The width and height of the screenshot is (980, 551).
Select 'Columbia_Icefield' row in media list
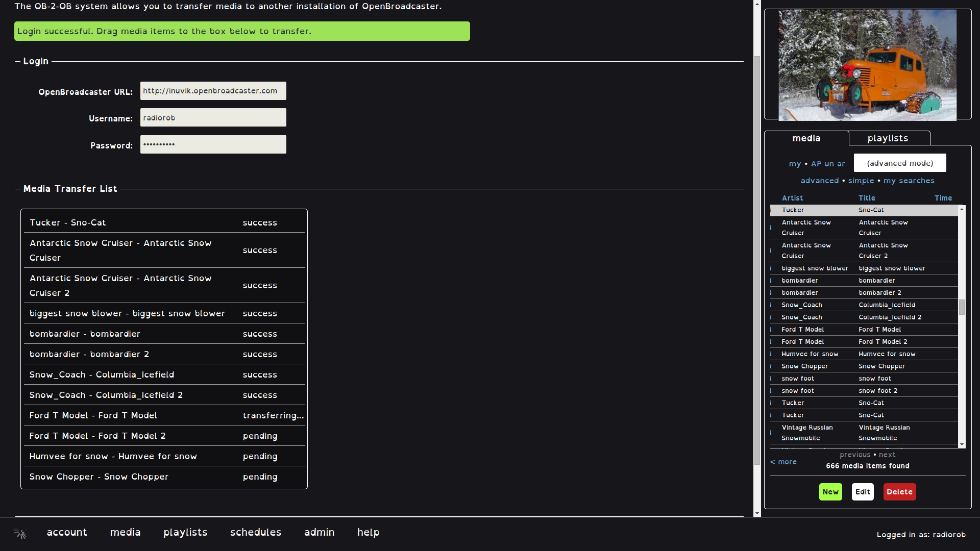[x=864, y=305]
